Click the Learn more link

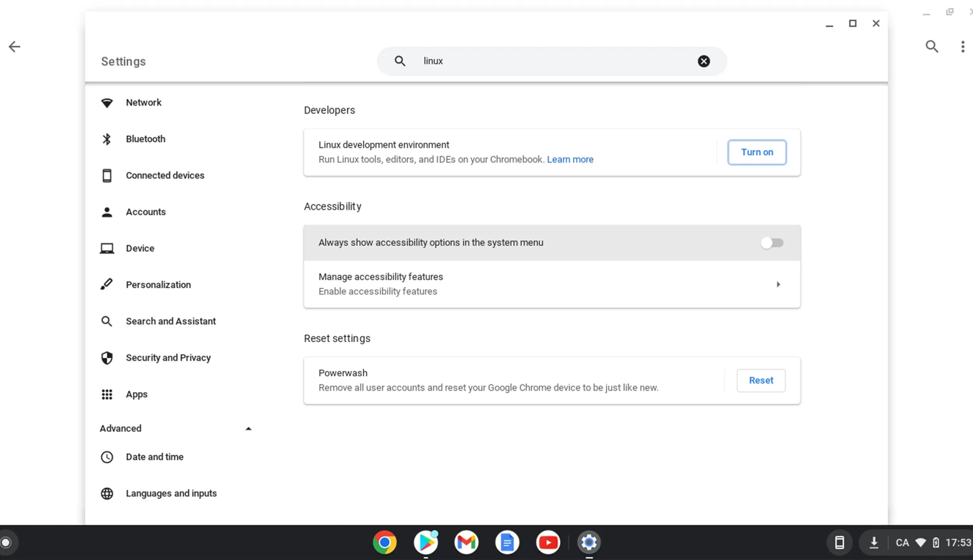570,159
